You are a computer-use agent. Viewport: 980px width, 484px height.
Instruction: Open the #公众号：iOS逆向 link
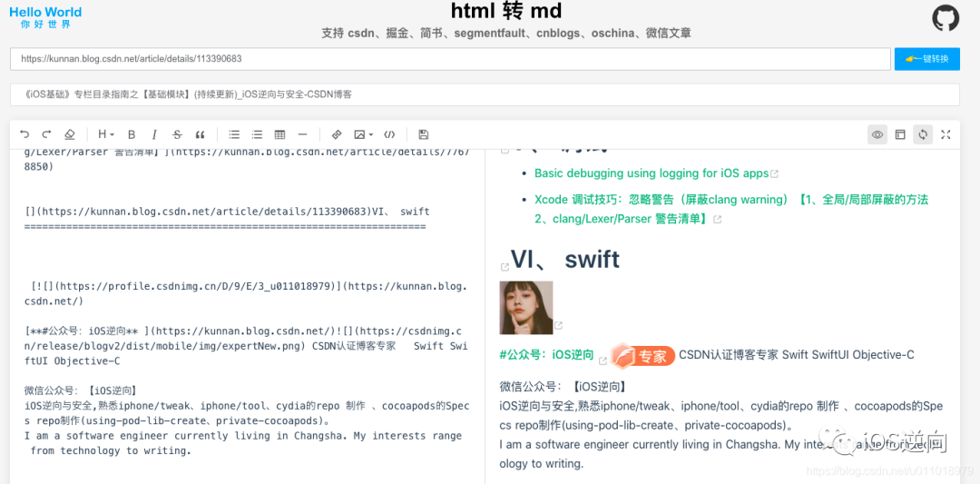546,355
